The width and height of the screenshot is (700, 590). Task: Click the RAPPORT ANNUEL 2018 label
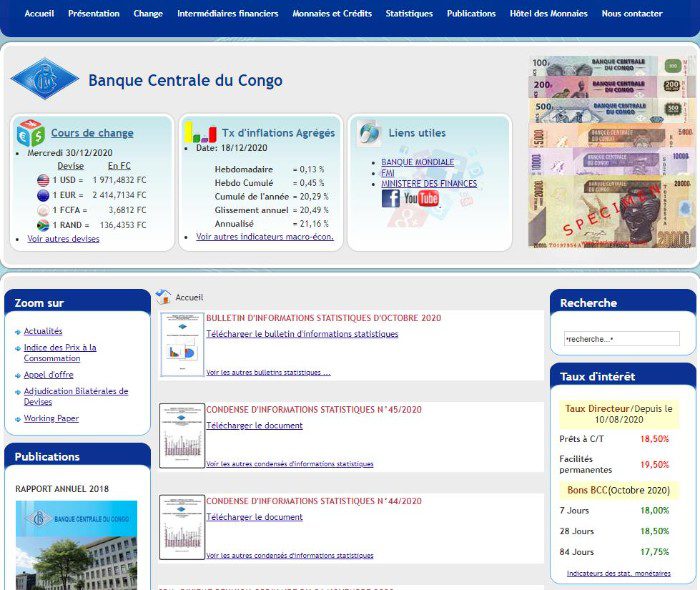click(62, 489)
